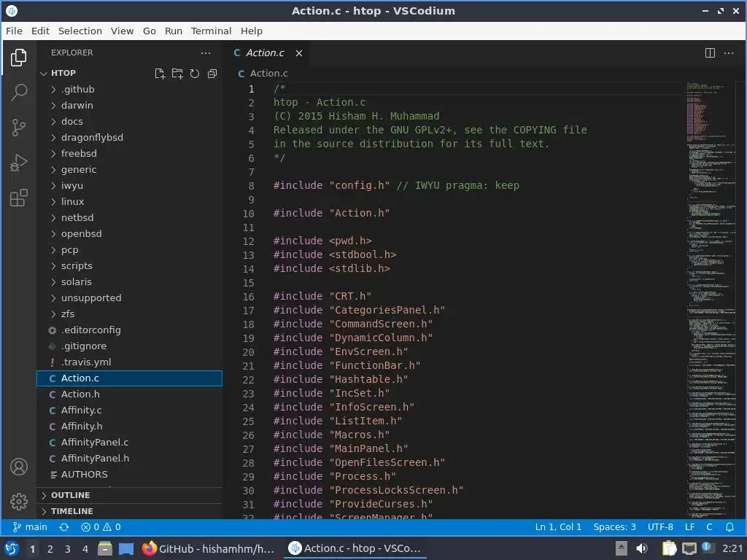Refresh the Explorer file tree
Viewport: 747px width, 560px height.
coord(194,74)
